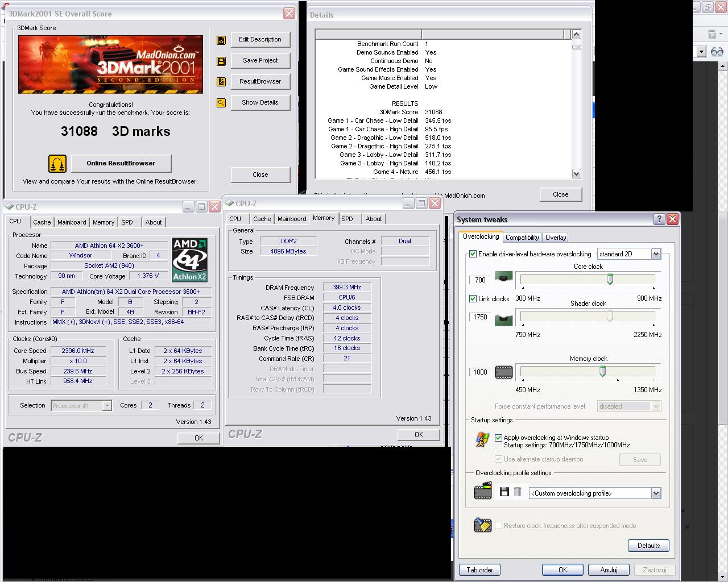Click the GPU core clock chip icon
Viewport: 728px width, 582px height.
(x=503, y=277)
